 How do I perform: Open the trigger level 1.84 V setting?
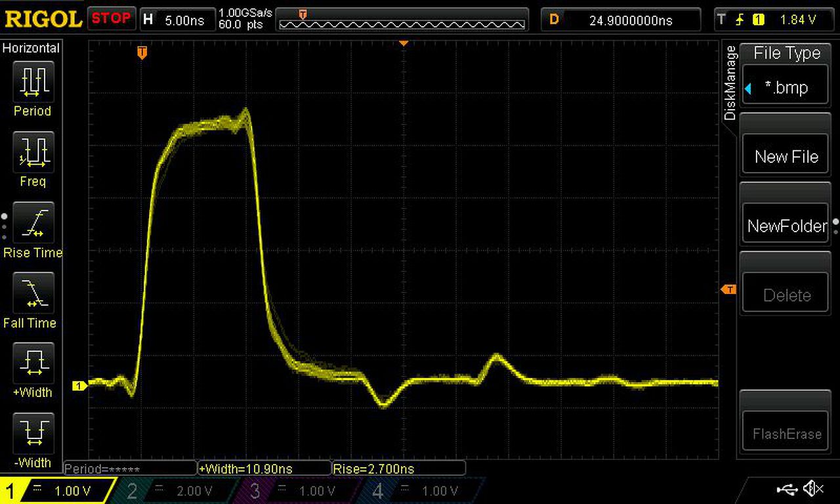[x=774, y=20]
